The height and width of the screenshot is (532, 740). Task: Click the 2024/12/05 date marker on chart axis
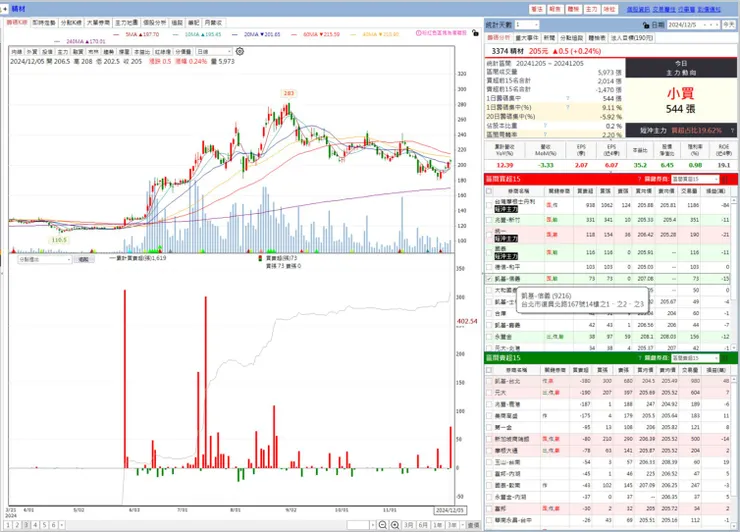(450, 510)
